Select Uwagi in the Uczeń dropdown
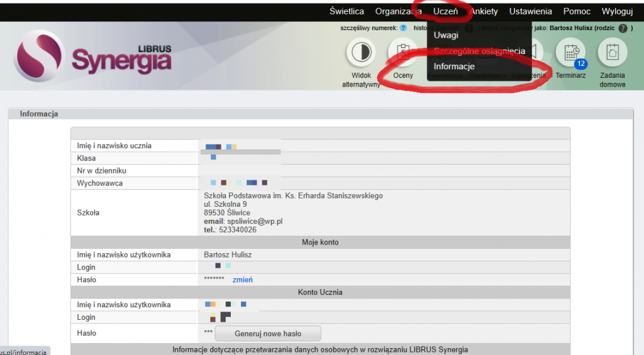 pos(446,35)
